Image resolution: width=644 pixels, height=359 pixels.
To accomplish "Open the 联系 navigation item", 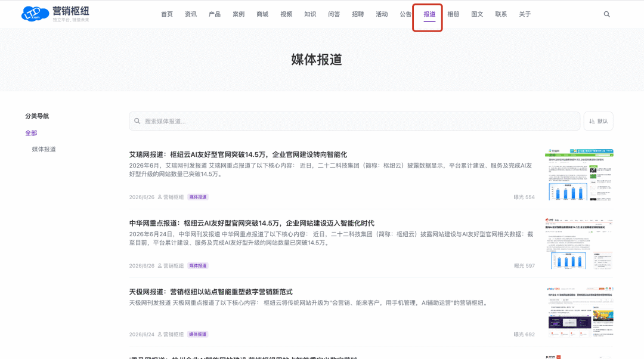I will click(501, 14).
